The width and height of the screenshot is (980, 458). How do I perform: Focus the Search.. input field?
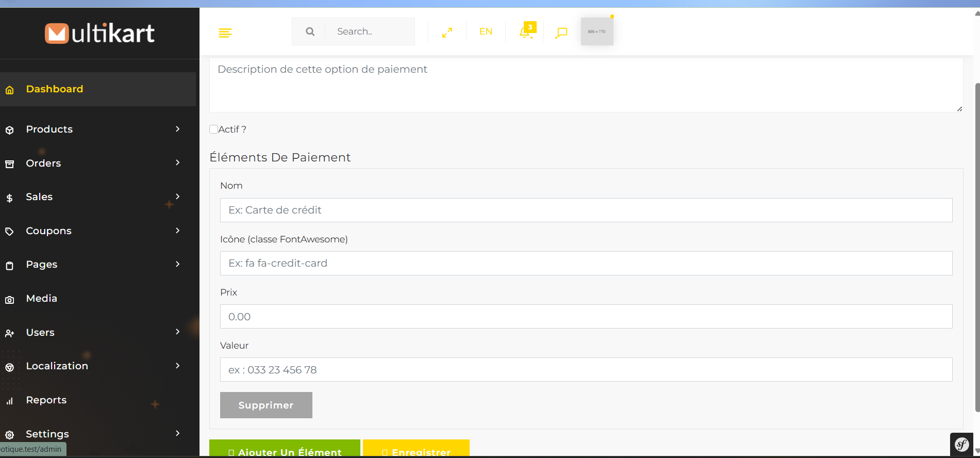click(370, 31)
